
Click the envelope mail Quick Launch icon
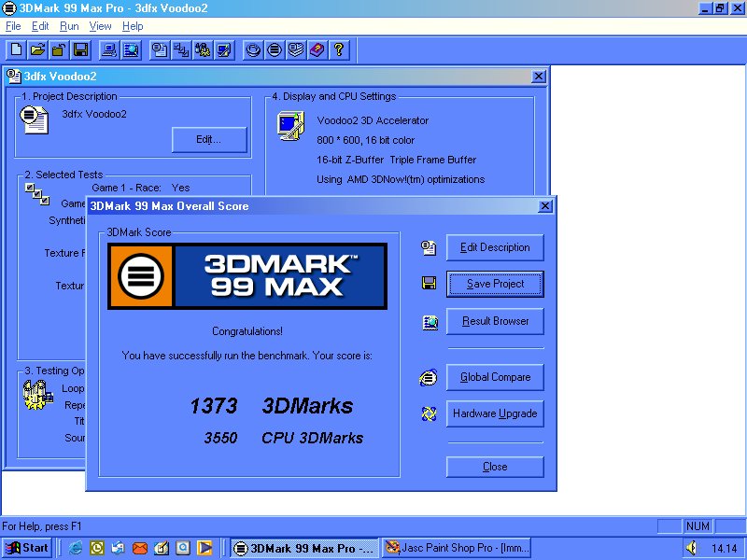139,548
